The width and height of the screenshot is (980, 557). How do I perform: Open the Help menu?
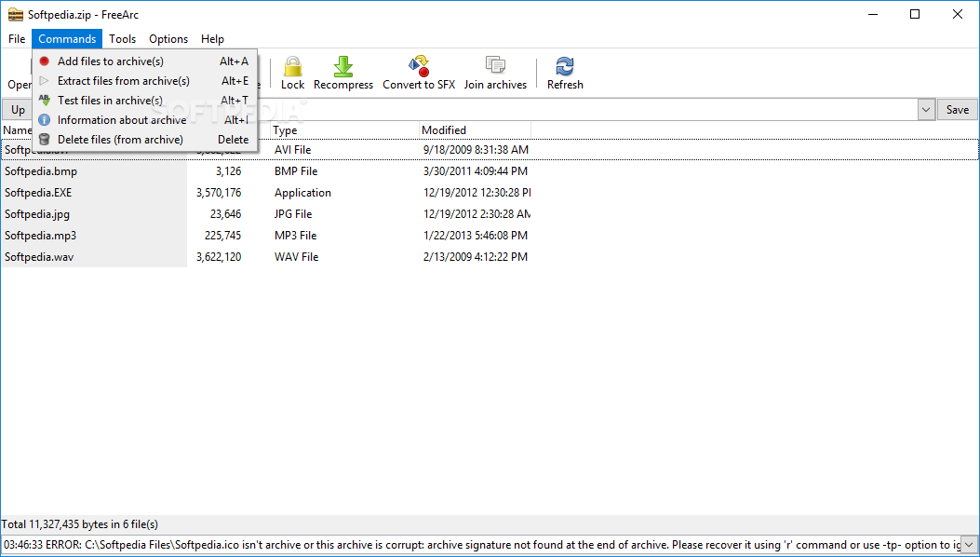tap(212, 39)
